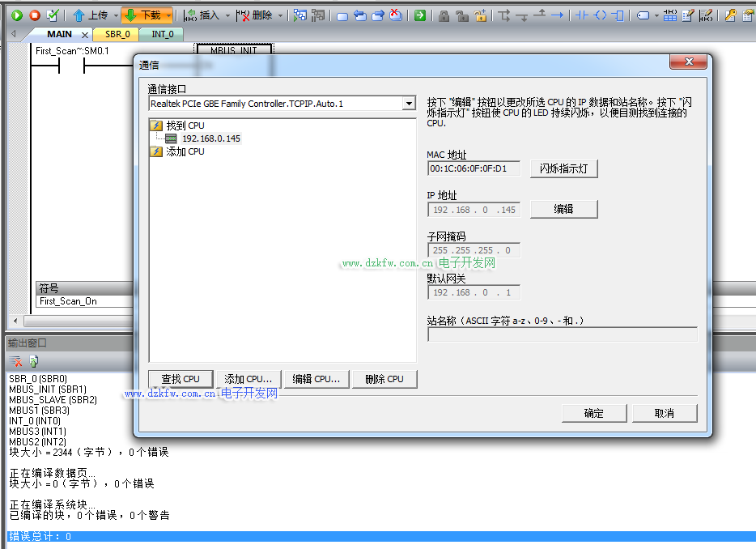
Task: Click the compile program icon
Action: [53, 15]
